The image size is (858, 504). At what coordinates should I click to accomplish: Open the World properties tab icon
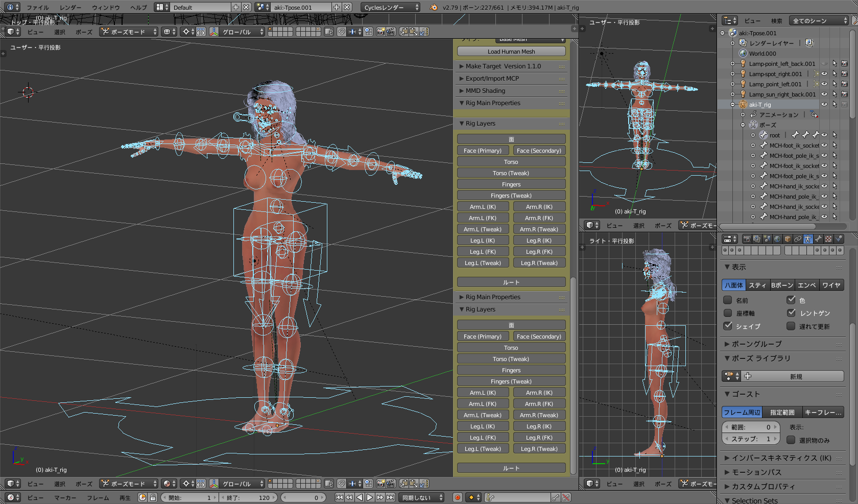click(x=777, y=239)
